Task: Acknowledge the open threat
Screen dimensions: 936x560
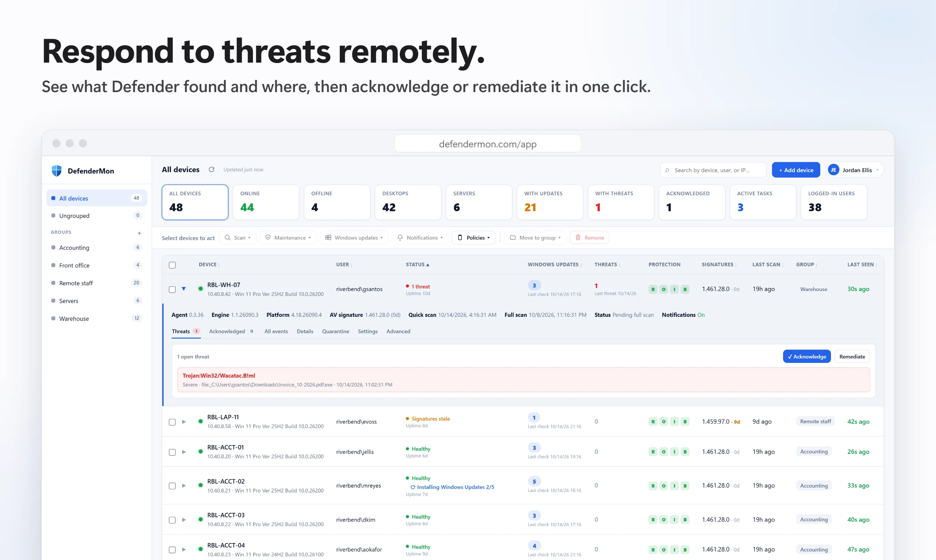Action: tap(806, 356)
